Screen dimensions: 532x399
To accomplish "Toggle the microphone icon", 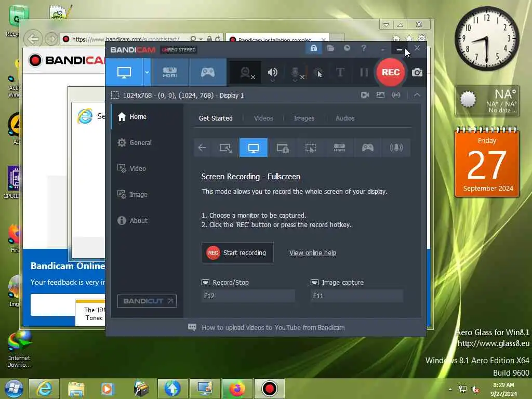I will point(296,73).
